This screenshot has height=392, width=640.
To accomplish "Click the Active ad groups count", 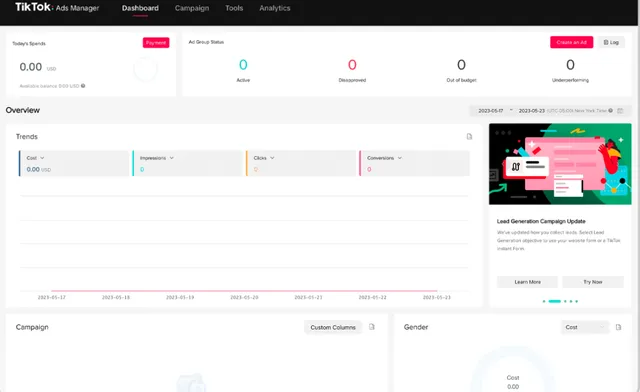I will pyautogui.click(x=243, y=65).
